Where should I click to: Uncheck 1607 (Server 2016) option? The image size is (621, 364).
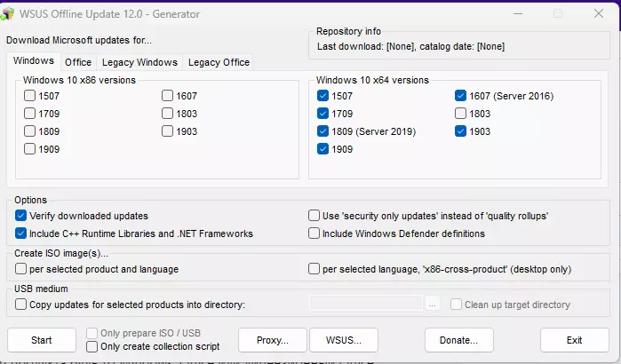[x=460, y=96]
